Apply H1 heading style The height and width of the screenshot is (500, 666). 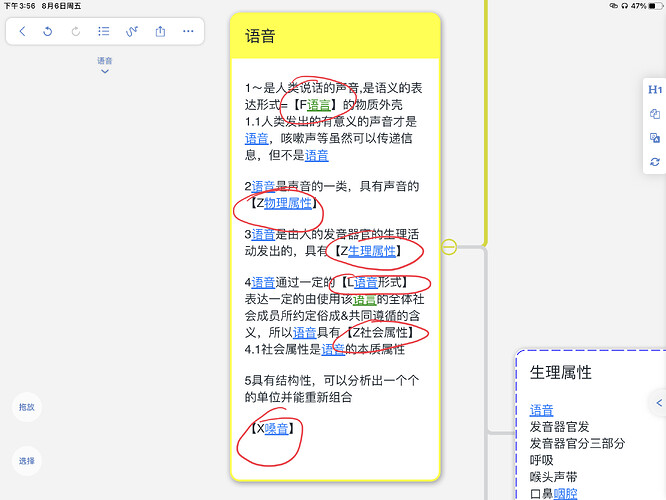tap(655, 90)
